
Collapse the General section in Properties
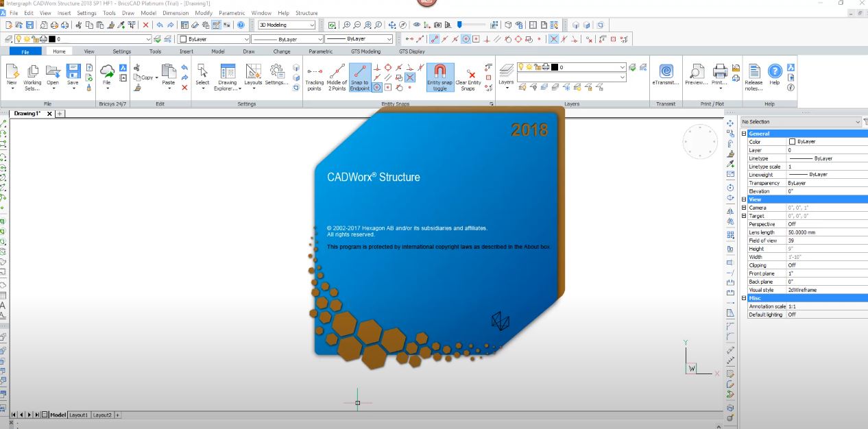pyautogui.click(x=744, y=134)
